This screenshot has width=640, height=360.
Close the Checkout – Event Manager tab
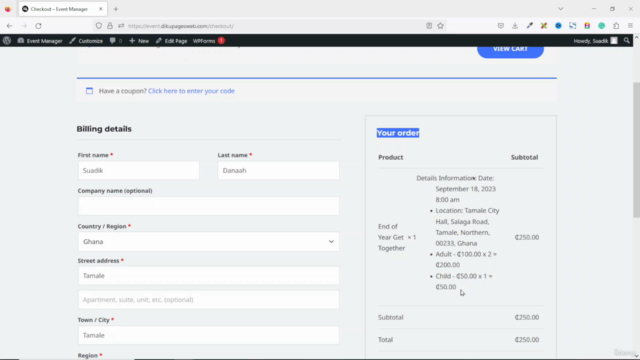click(101, 9)
